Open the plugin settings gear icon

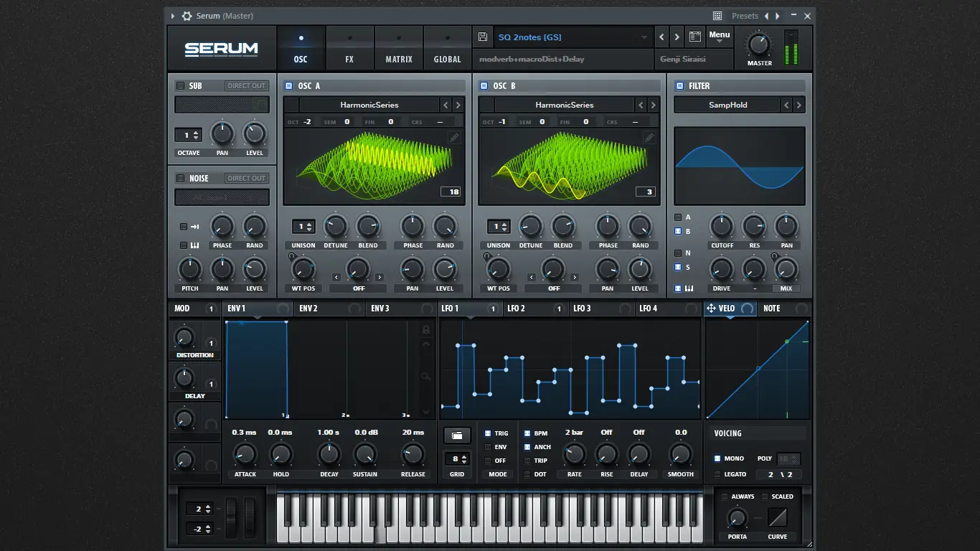(187, 16)
